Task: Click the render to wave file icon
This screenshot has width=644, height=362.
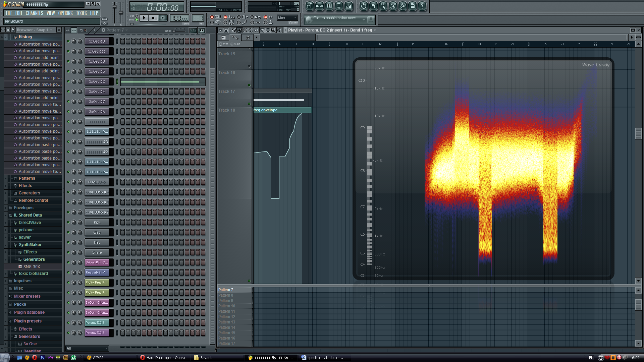Action: [383, 6]
